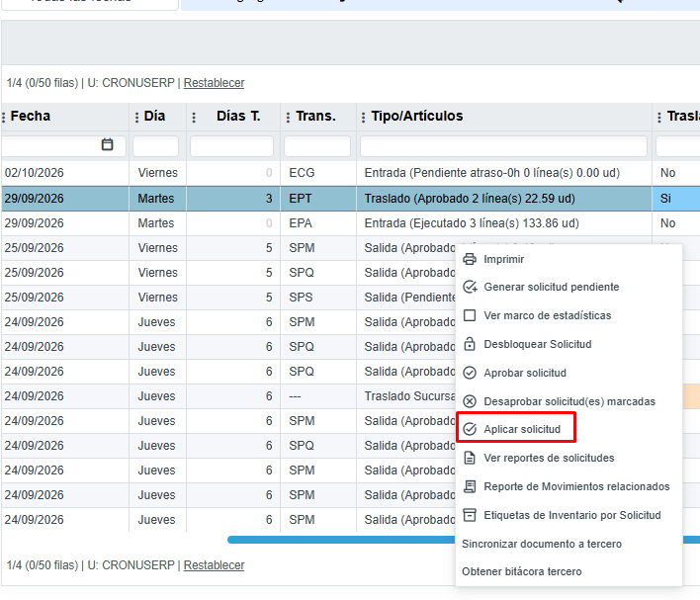Focus the Días T. filter field

click(x=231, y=146)
